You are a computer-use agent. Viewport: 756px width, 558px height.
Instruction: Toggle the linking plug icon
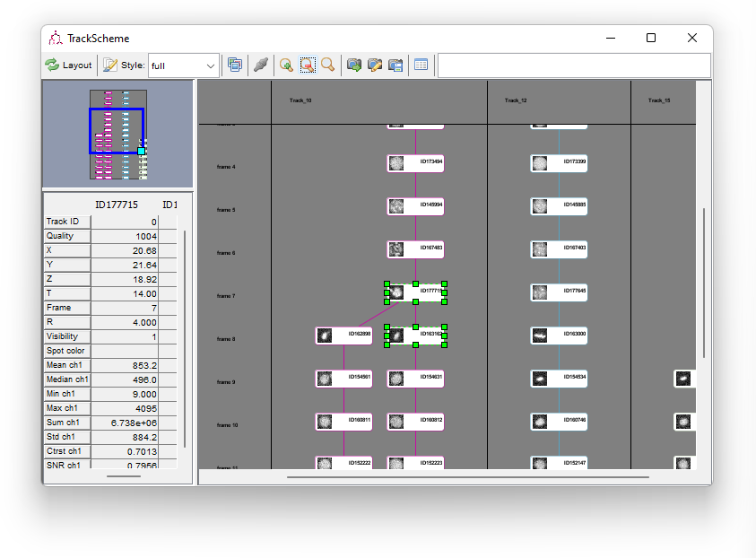(261, 65)
